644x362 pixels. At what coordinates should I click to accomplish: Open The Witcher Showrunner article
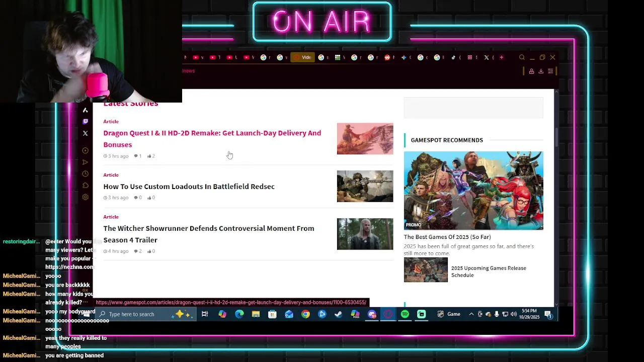coord(208,234)
